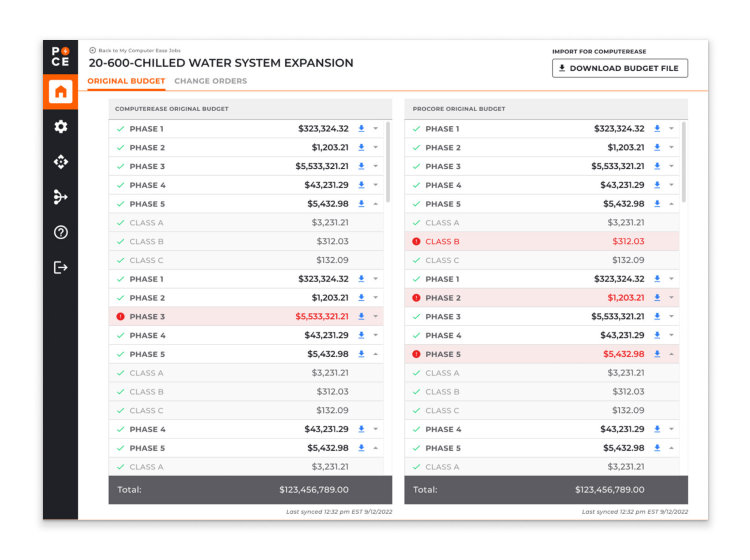Image resolution: width=750 pixels, height=560 pixels.
Task: Click the red $312.03 amount in Procore
Action: point(628,242)
